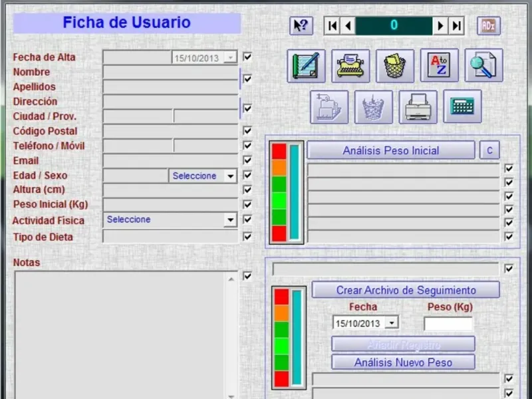This screenshot has width=532, height=399.
Task: Click the Dirección input field
Action: (171, 102)
